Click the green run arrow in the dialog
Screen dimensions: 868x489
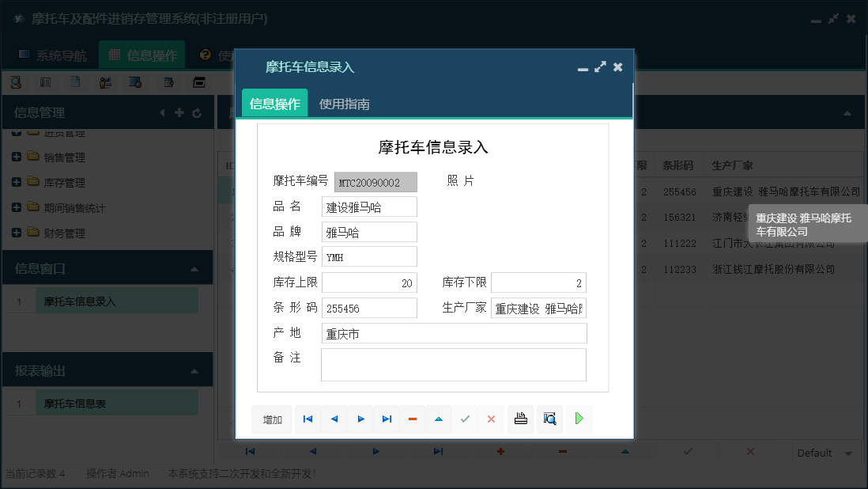pos(578,419)
